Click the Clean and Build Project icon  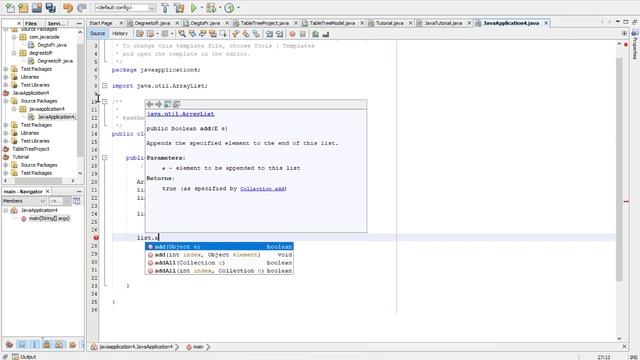coord(179,7)
